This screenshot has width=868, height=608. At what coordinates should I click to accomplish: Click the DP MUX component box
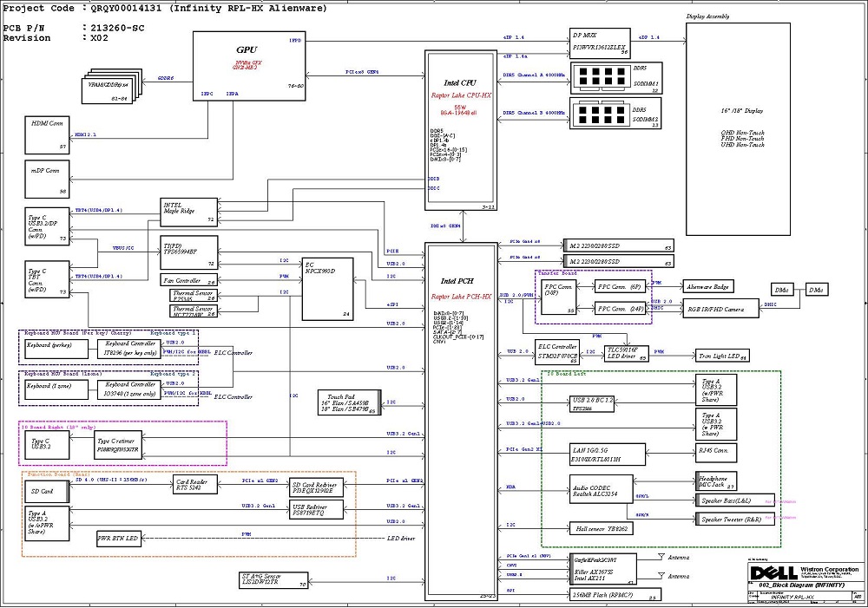[x=600, y=42]
